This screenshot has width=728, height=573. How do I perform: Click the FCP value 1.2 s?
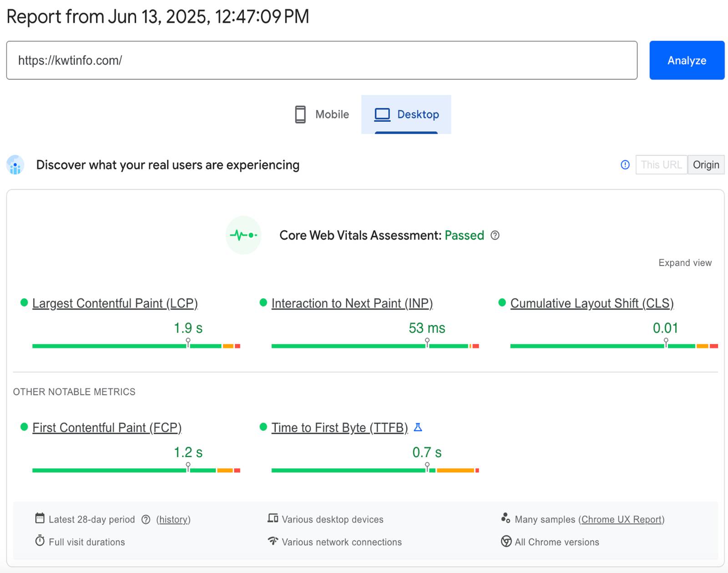pyautogui.click(x=188, y=452)
